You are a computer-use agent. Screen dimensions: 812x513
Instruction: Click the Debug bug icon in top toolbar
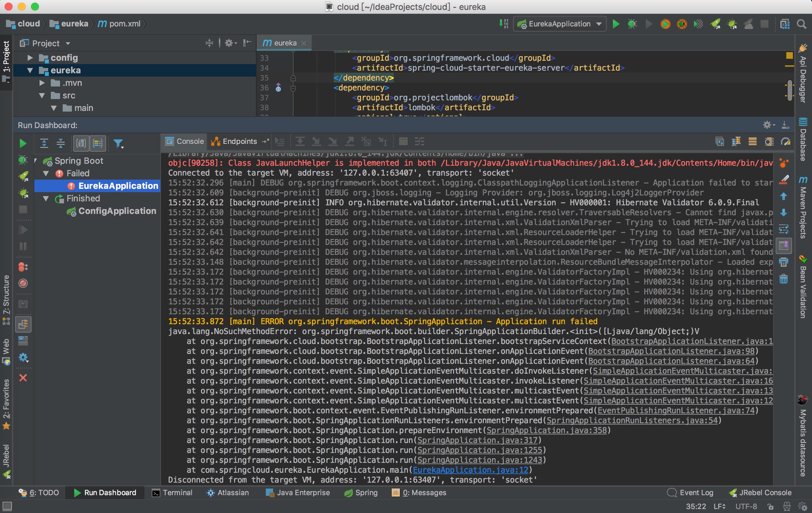(632, 24)
